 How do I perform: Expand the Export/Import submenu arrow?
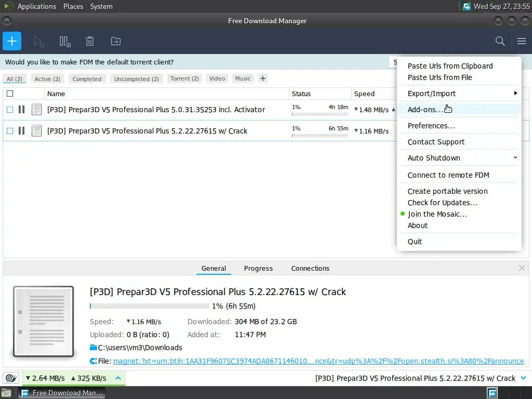pyautogui.click(x=515, y=93)
